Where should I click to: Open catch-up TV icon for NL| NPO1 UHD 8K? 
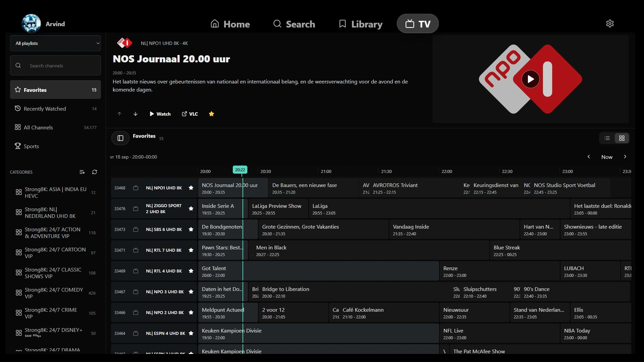(x=136, y=188)
